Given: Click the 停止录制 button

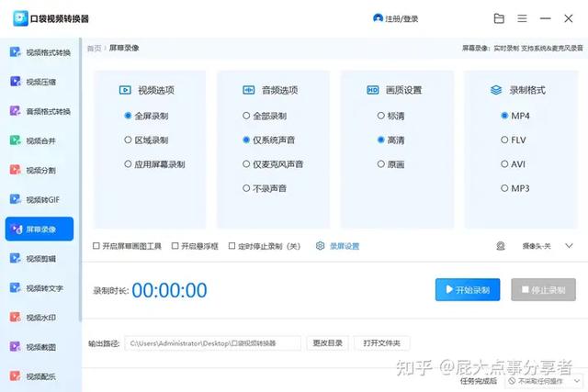Looking at the screenshot, I should click(x=543, y=290).
